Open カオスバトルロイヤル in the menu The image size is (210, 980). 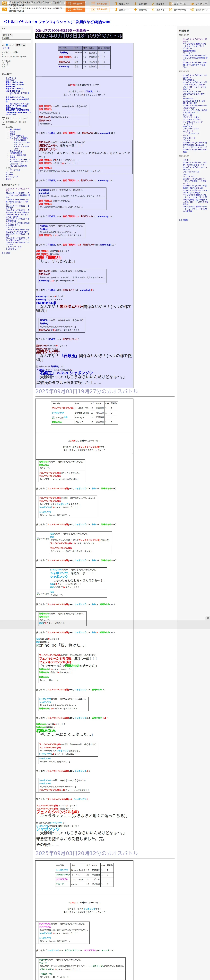pos(15,97)
